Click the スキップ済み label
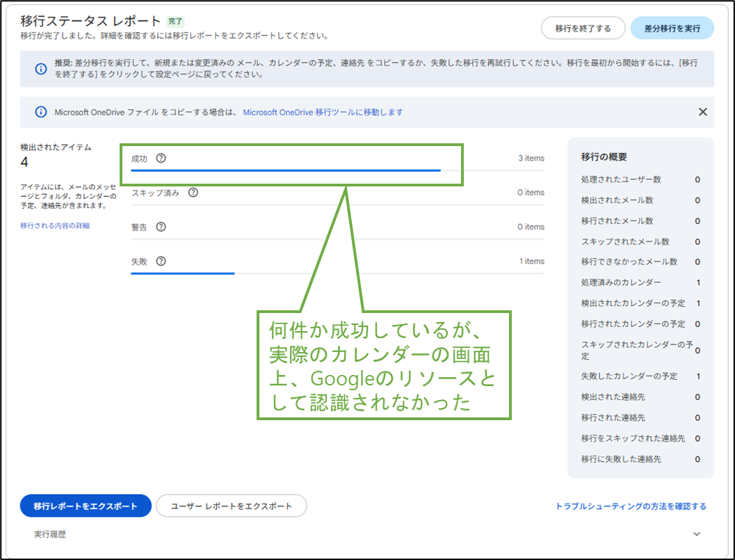This screenshot has height=560, width=735. click(155, 193)
